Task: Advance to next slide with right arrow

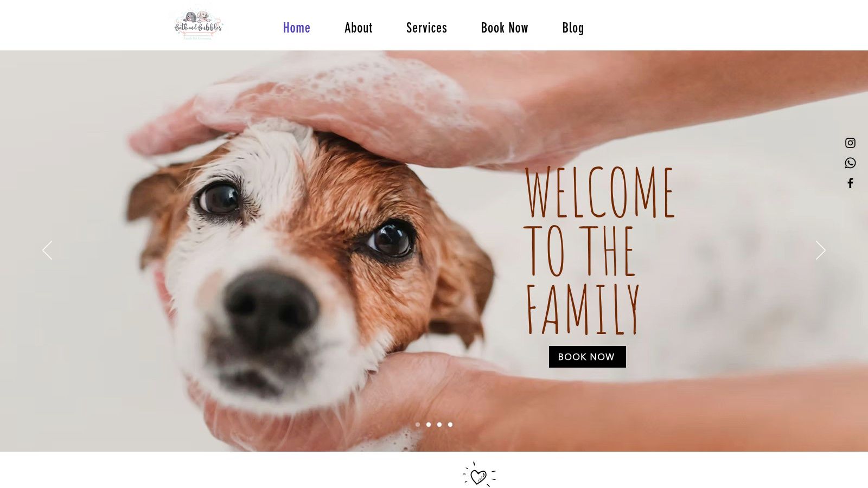Action: coord(820,251)
